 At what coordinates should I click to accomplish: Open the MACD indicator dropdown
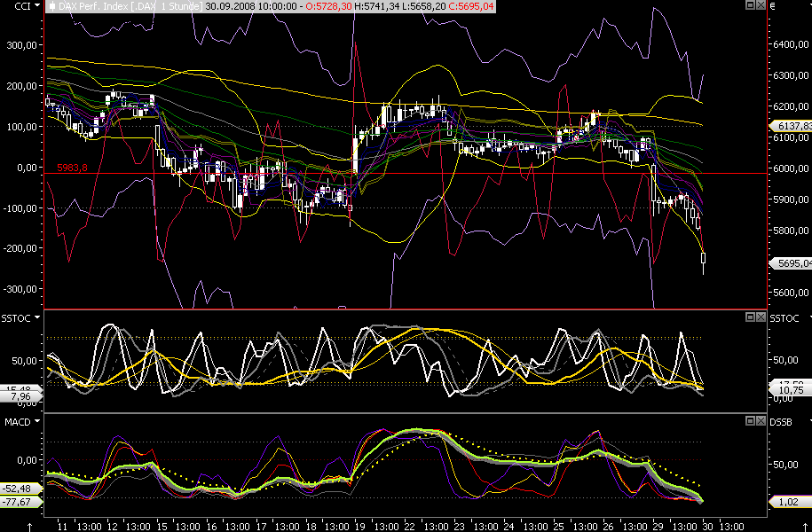pyautogui.click(x=36, y=422)
